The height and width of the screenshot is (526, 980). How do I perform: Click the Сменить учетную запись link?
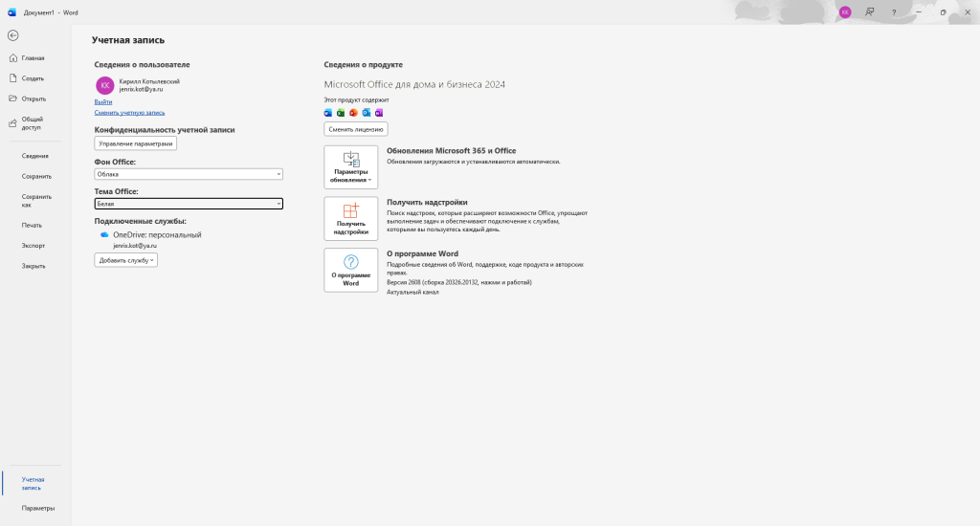click(129, 113)
